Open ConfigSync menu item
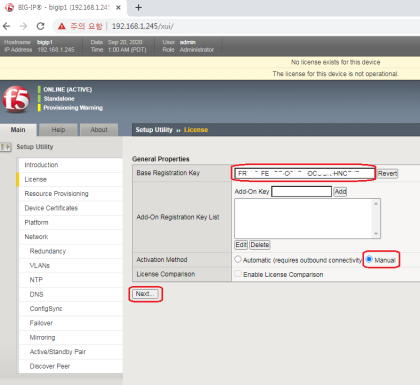The image size is (420, 385). click(x=71, y=309)
